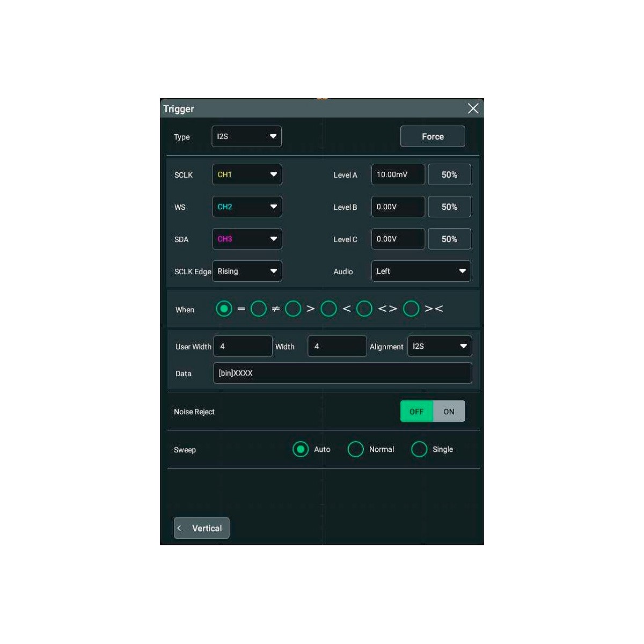644x644 pixels.
Task: Click the Level A voltage field
Action: 398,174
